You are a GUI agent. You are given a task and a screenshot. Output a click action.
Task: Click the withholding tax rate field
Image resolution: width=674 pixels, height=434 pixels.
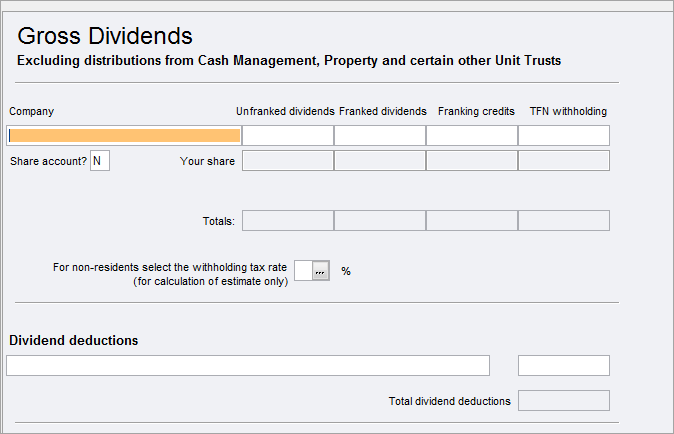[x=303, y=271]
